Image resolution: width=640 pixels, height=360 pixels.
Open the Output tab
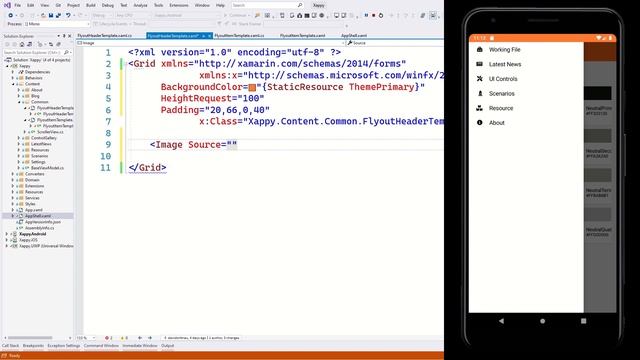167,346
